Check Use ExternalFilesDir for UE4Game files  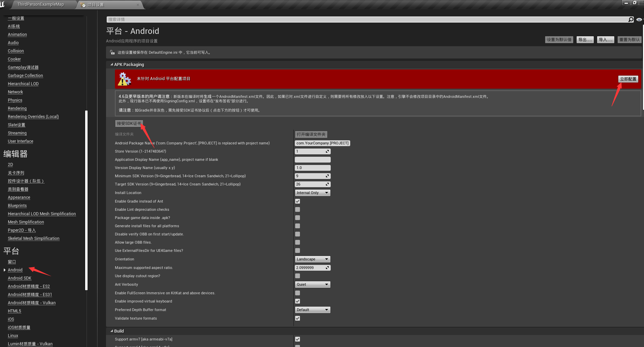298,250
